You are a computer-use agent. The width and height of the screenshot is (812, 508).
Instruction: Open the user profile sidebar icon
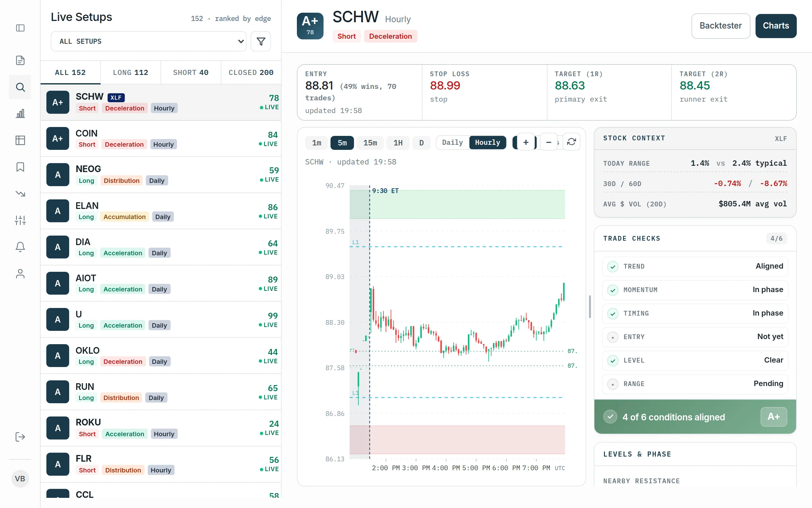20,273
